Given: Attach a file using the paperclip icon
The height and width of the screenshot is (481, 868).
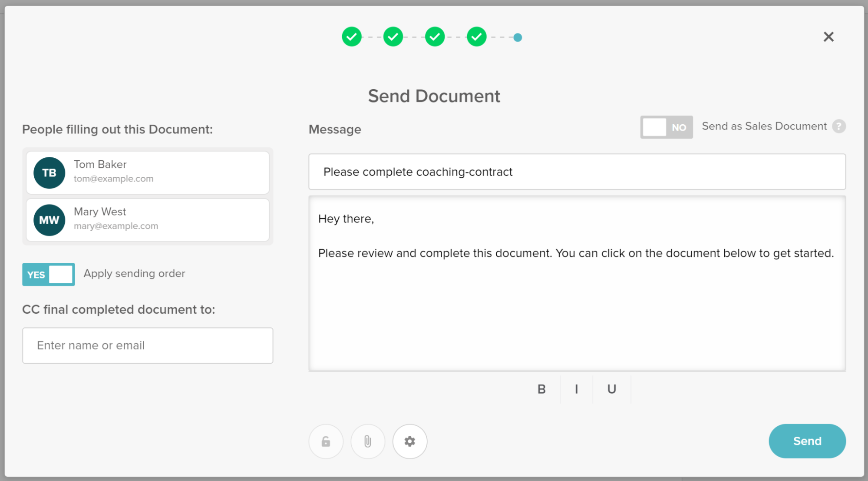Looking at the screenshot, I should [367, 441].
